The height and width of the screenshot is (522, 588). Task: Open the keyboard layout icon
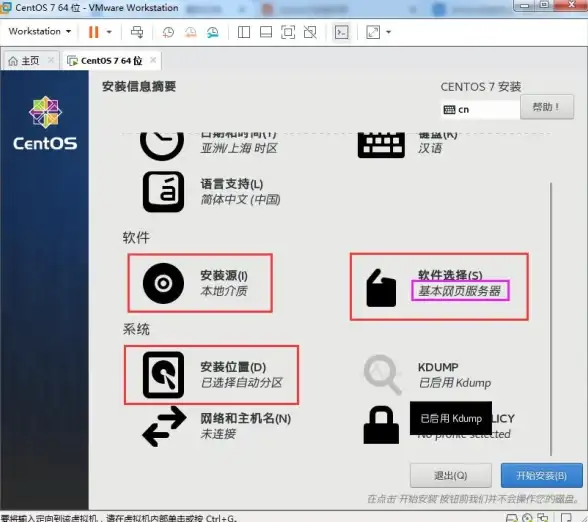point(381,146)
